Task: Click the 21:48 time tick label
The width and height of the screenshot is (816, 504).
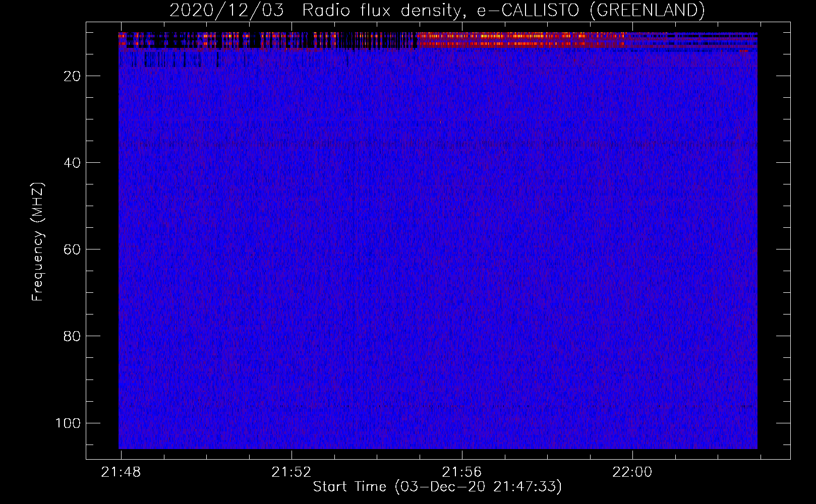Action: pyautogui.click(x=121, y=472)
